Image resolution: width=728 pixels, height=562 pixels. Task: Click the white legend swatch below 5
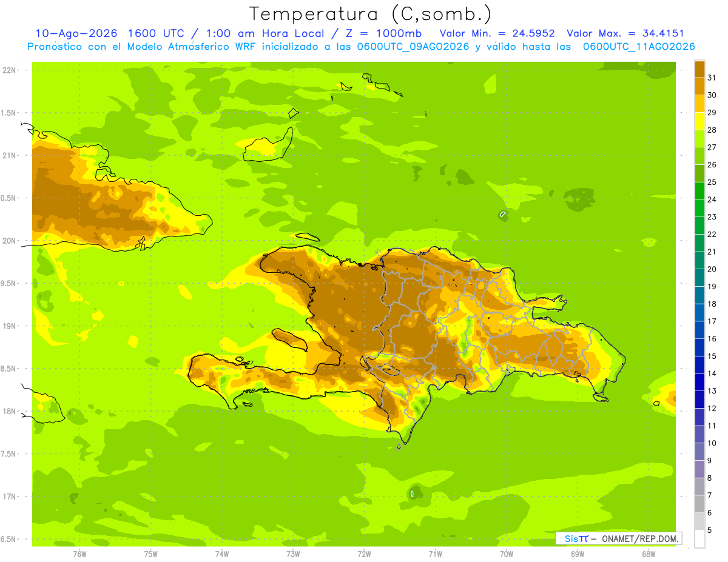[699, 539]
